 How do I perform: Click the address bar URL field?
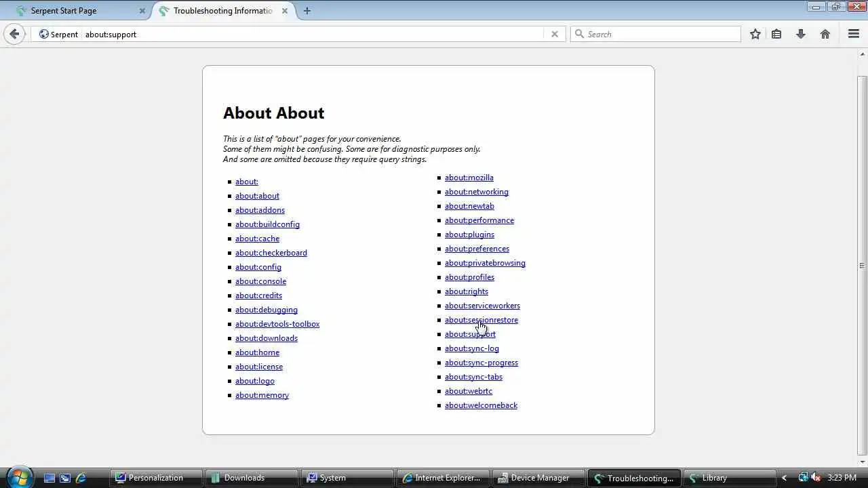[x=312, y=34]
